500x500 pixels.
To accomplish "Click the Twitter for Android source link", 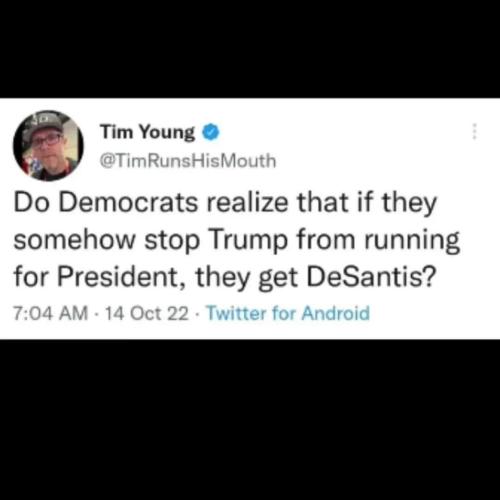I will click(x=288, y=313).
